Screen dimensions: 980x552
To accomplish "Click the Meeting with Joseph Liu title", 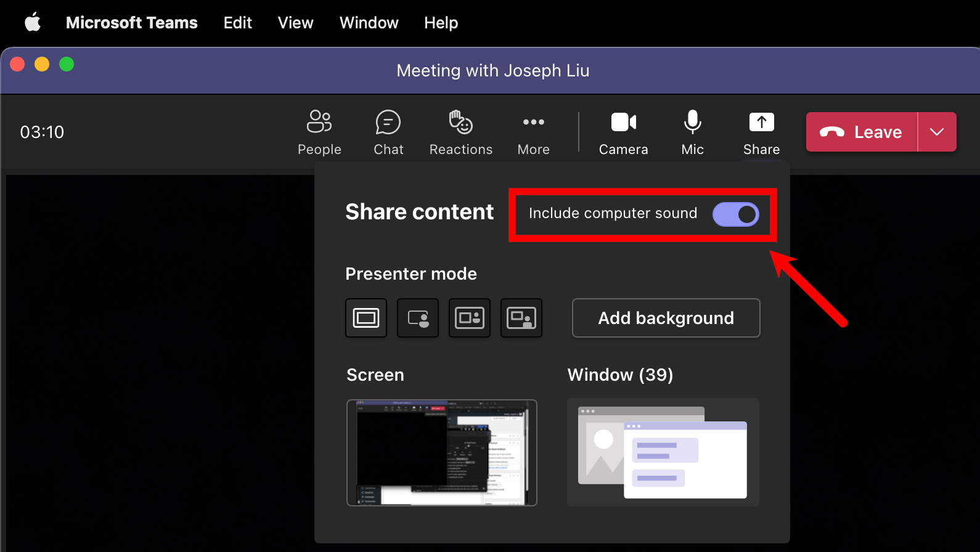I will [x=493, y=71].
